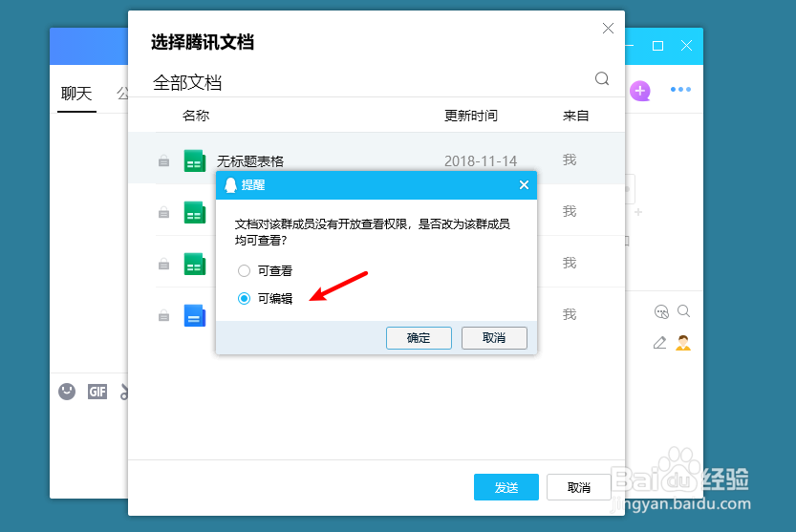Screen dimensions: 796x532
Task: Click the chat bubble icon next to the magnifier
Action: (661, 311)
